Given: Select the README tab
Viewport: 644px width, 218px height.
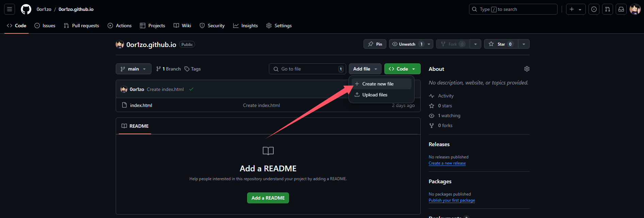Looking at the screenshot, I should (x=135, y=126).
